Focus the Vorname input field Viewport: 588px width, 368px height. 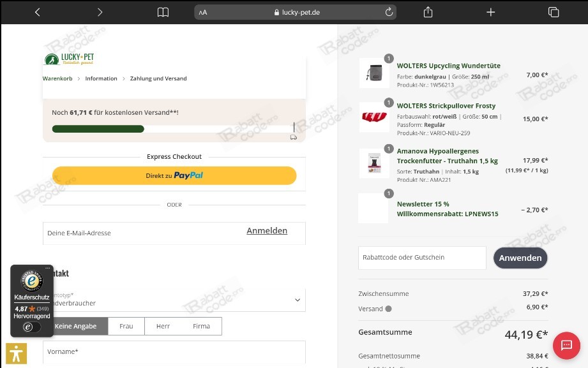tap(174, 352)
